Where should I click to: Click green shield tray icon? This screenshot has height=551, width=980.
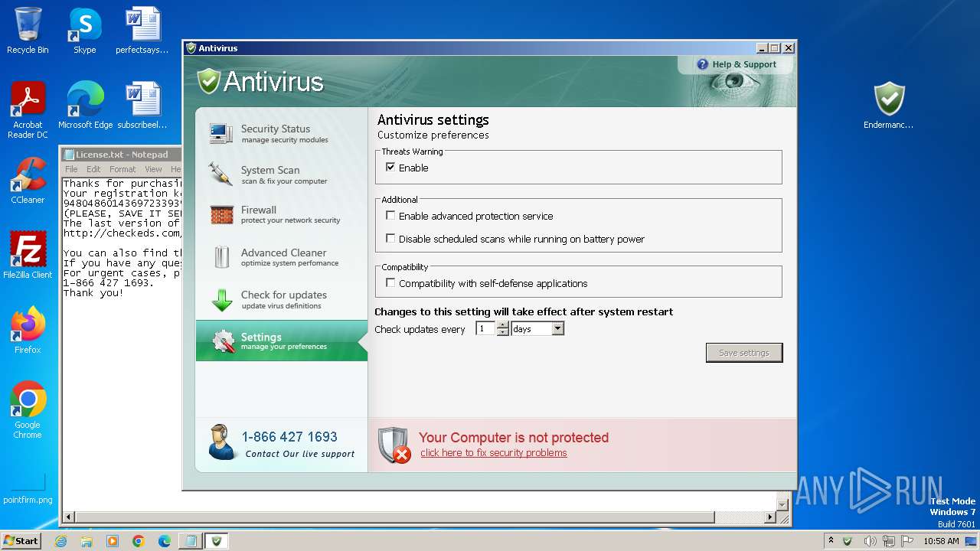click(x=847, y=541)
